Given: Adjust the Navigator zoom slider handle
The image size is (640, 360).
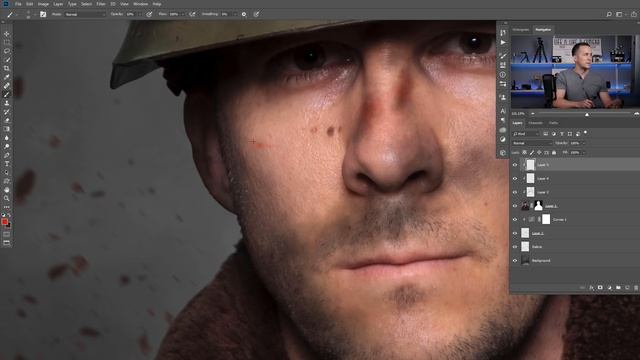Looking at the screenshot, I should (x=587, y=114).
